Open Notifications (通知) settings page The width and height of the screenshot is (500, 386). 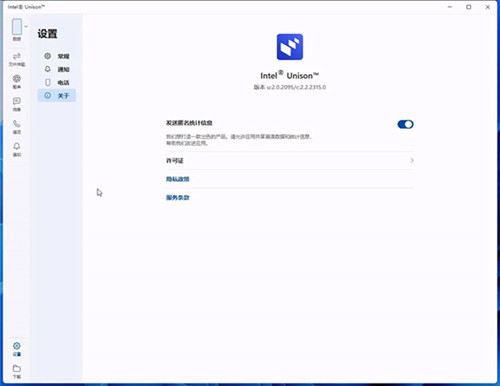[x=57, y=69]
